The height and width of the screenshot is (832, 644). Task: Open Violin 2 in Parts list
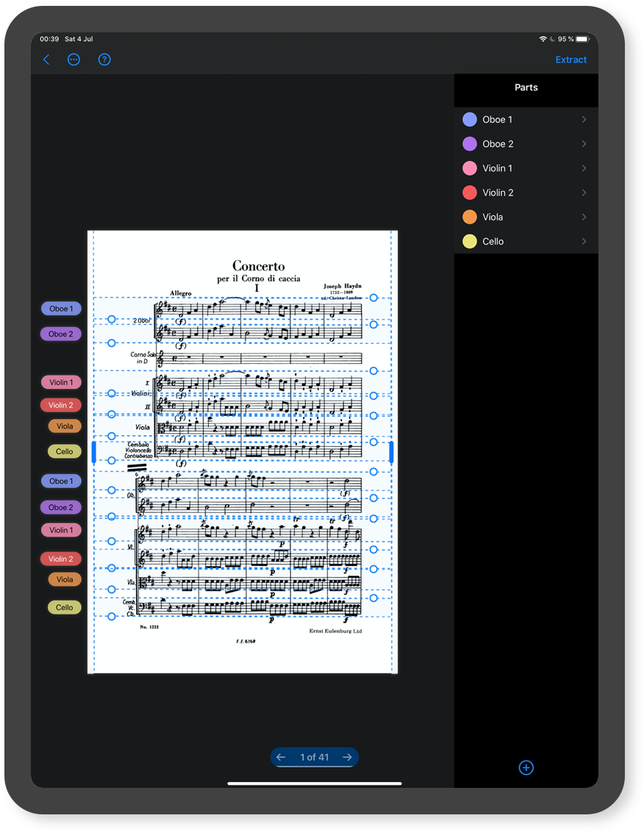click(x=526, y=193)
